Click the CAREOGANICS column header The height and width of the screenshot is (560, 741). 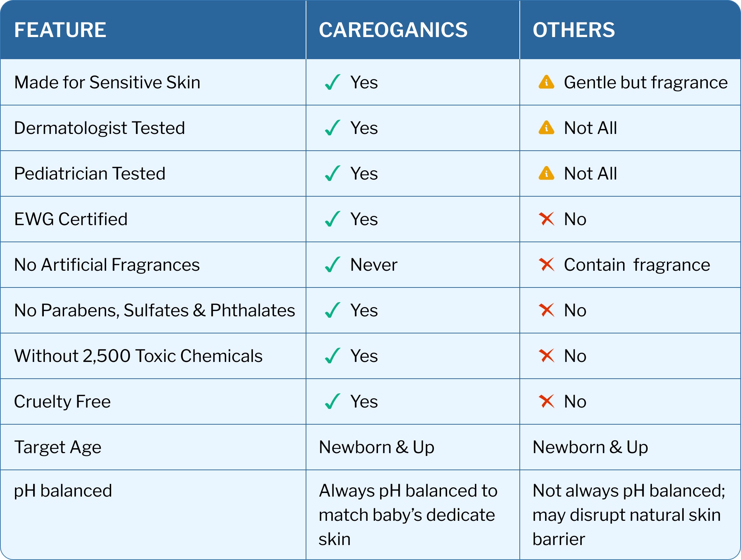click(x=393, y=30)
